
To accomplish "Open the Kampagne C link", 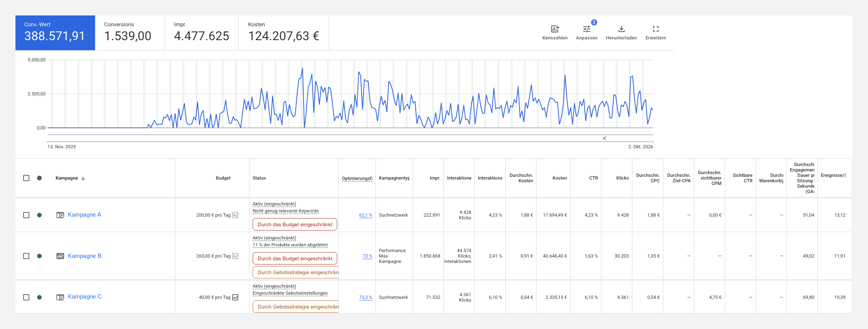I will 85,297.
